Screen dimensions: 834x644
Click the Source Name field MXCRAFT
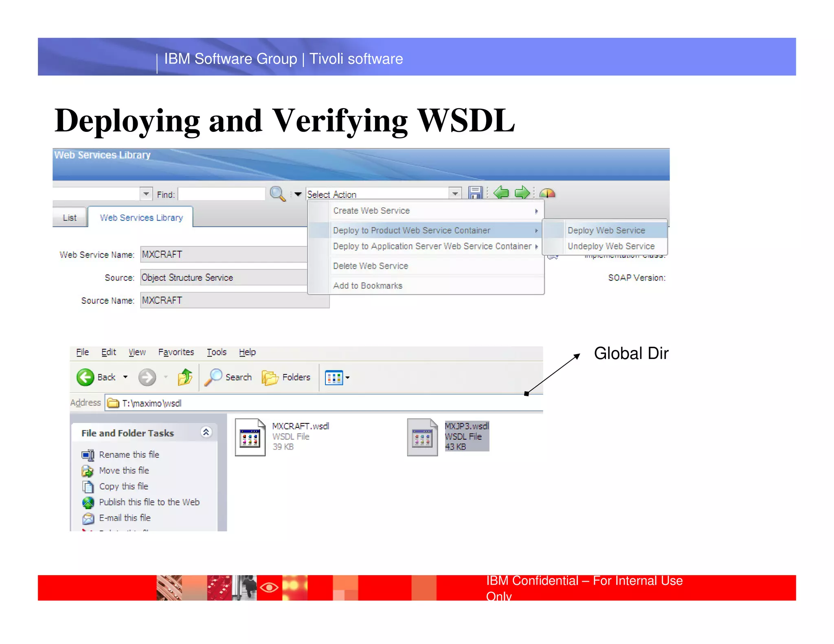(235, 300)
